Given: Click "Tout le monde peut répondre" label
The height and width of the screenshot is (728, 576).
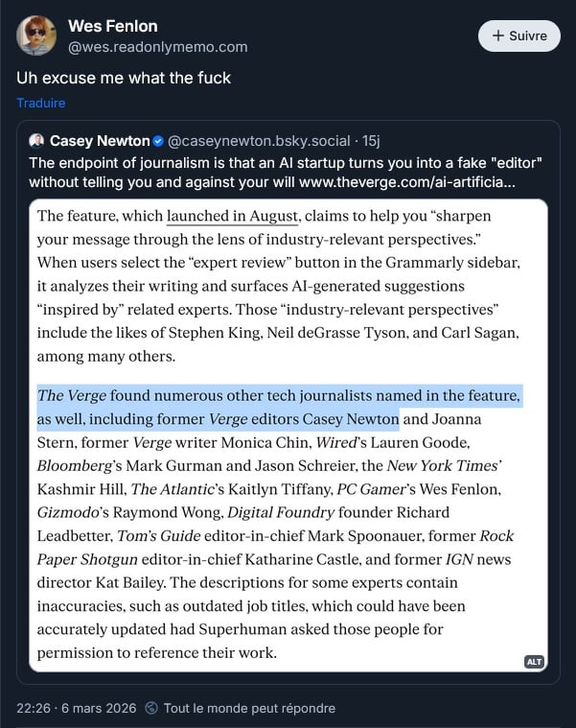Looking at the screenshot, I should pyautogui.click(x=249, y=709).
